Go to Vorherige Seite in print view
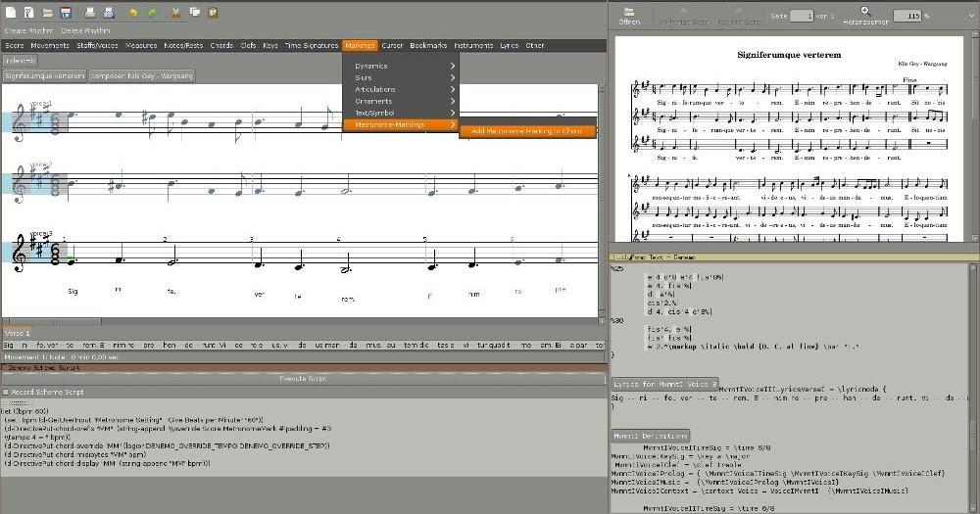 684,17
